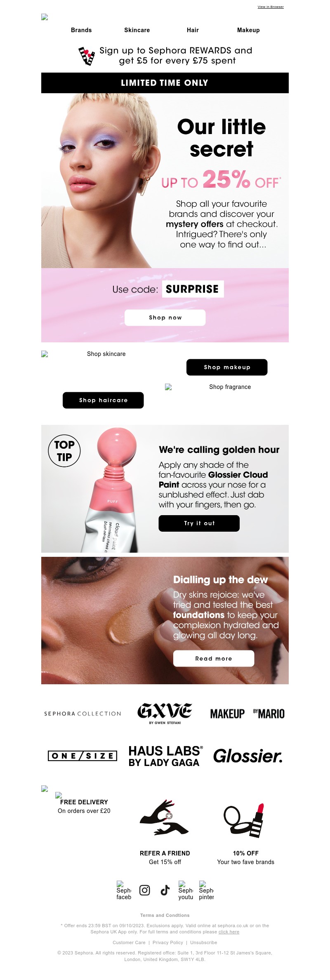
Task: Open the Instagram social icon
Action: coord(144,890)
